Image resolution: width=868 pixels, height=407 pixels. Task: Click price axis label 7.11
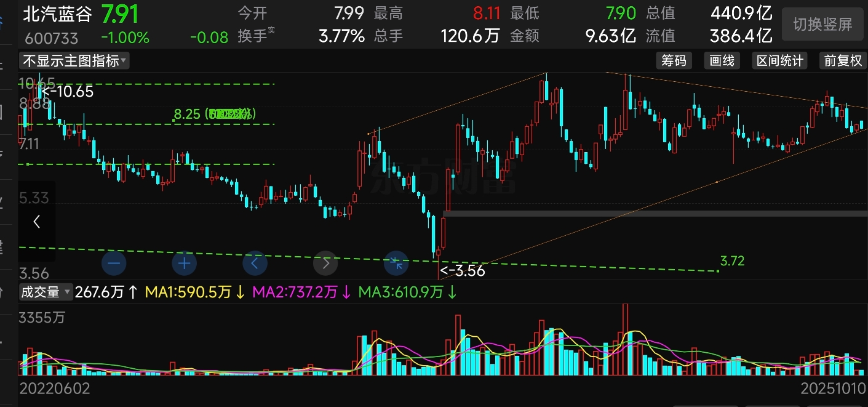pos(30,144)
